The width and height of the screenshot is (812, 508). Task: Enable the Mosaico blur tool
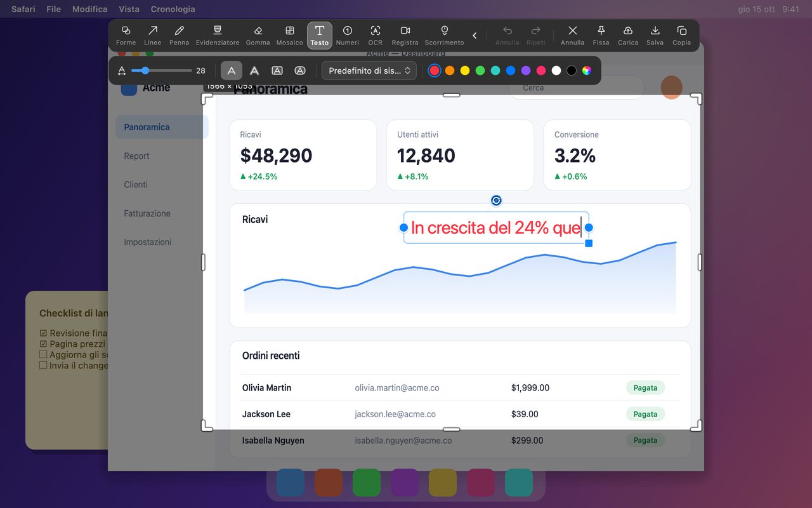pos(289,36)
